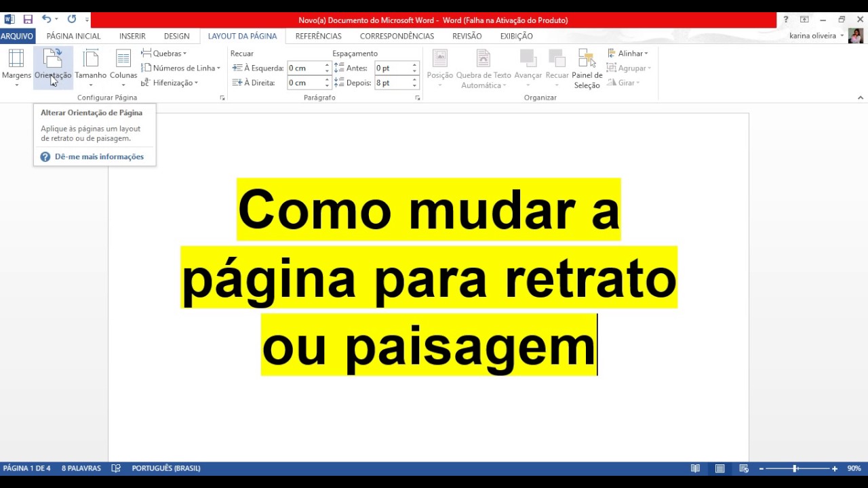Open Parágrafo dialog launcher
This screenshot has height=488, width=868.
[418, 98]
